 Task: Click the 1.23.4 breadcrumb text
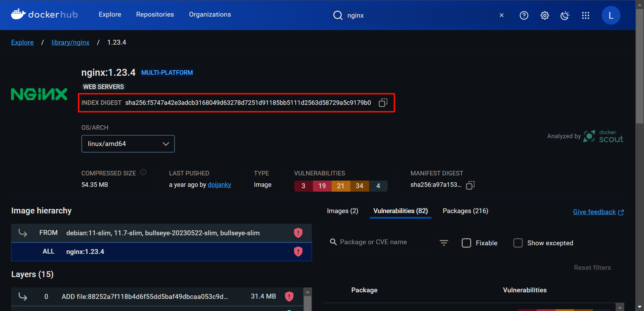tap(117, 42)
